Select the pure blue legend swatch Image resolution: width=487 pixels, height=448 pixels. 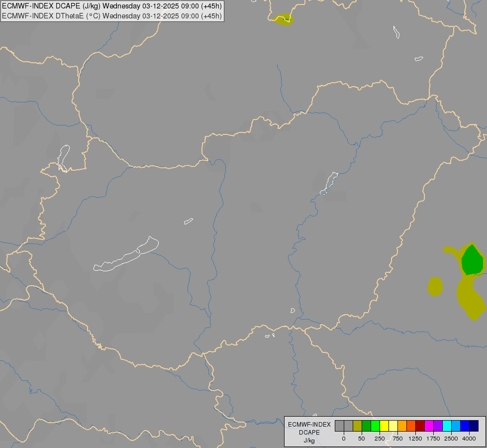click(465, 426)
